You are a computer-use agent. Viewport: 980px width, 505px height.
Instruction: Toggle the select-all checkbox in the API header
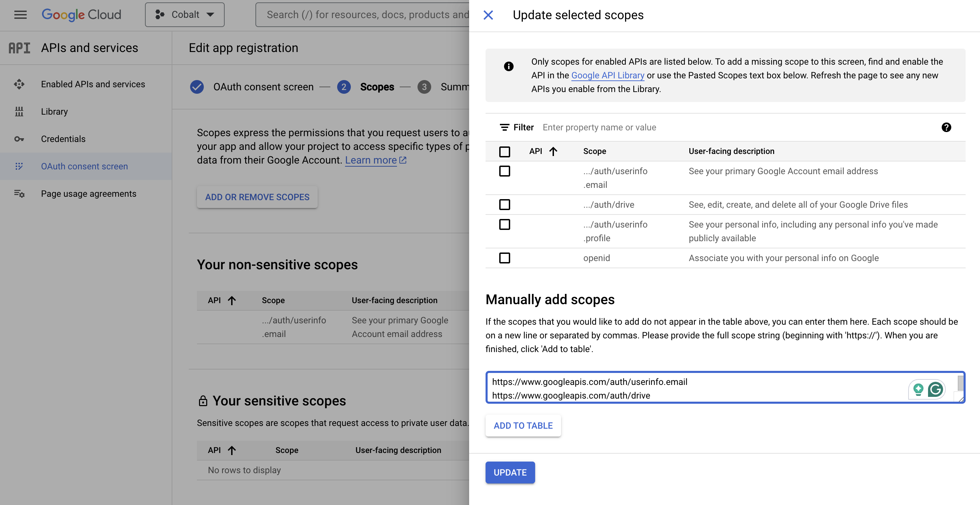pyautogui.click(x=504, y=152)
